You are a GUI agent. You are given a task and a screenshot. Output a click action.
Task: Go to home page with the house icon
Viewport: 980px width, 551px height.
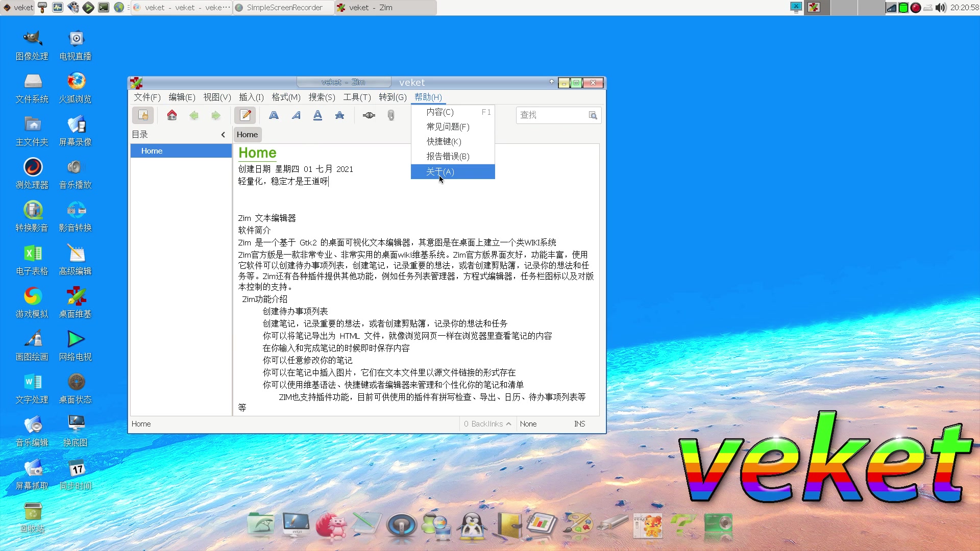(172, 115)
